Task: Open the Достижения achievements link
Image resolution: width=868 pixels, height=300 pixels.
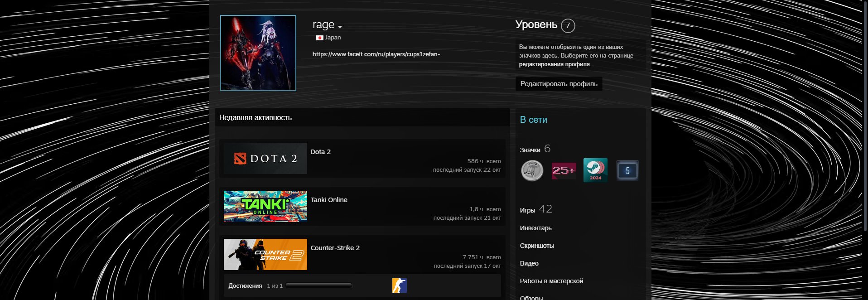Action: (x=245, y=286)
